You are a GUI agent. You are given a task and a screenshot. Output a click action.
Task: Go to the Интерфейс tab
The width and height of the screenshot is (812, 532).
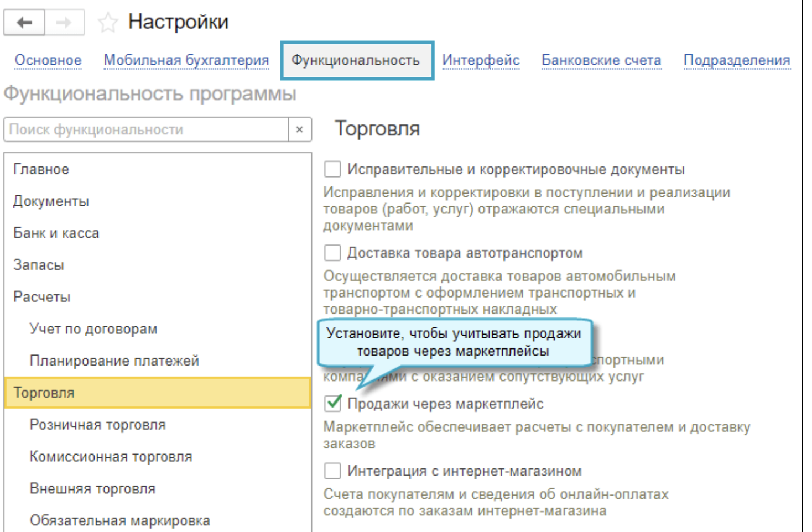[x=481, y=60]
